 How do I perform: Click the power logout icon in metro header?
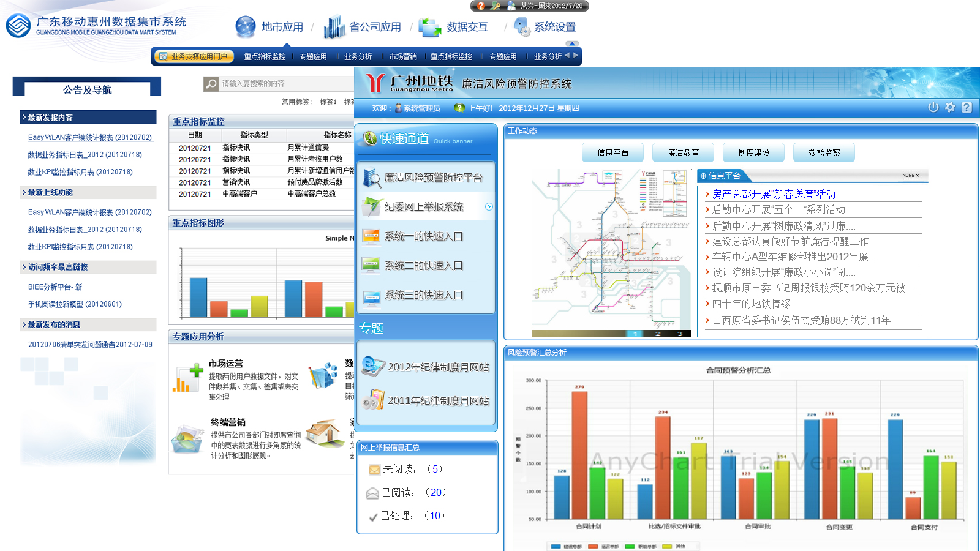point(933,107)
